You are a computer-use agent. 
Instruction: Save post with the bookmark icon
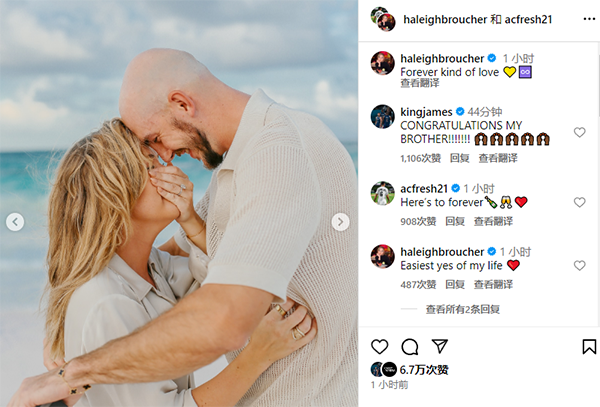tap(589, 347)
